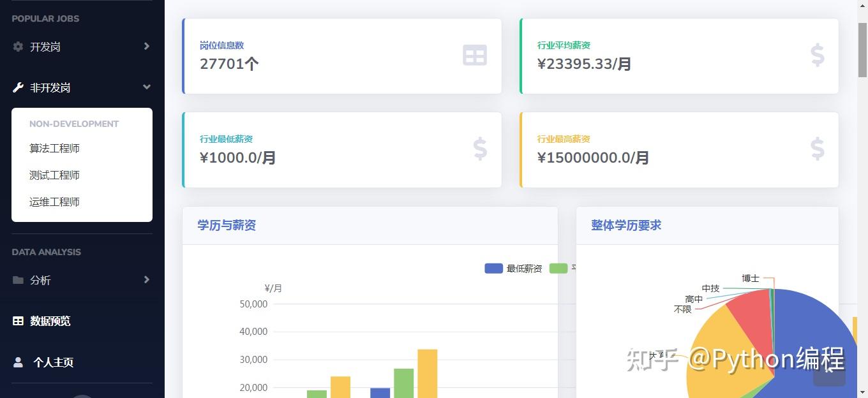Click the 50,000 axis label

tap(253, 304)
